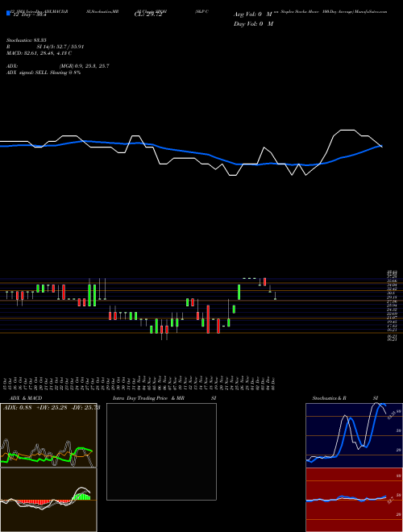Click the ADX line chart panel

(x=48, y=435)
